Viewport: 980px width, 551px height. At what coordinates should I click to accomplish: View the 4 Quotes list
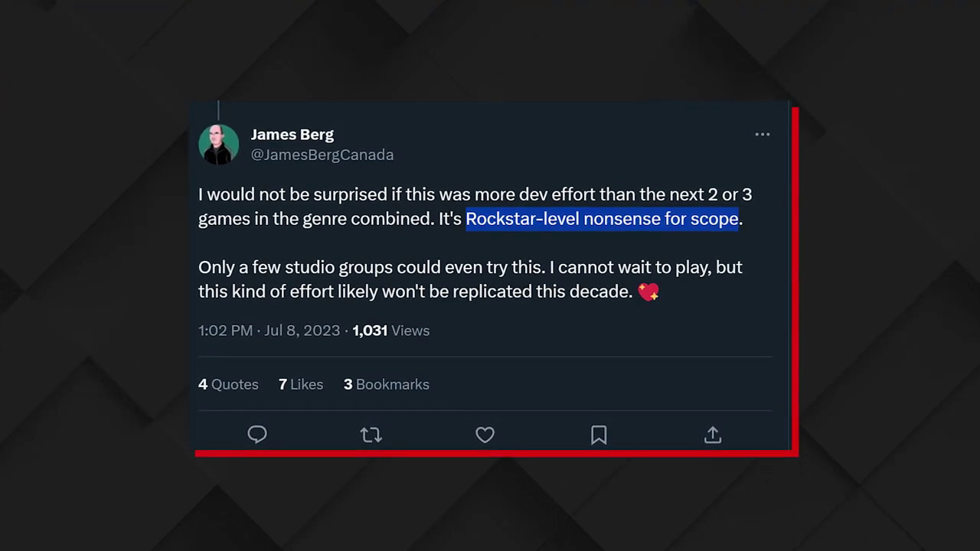click(228, 384)
